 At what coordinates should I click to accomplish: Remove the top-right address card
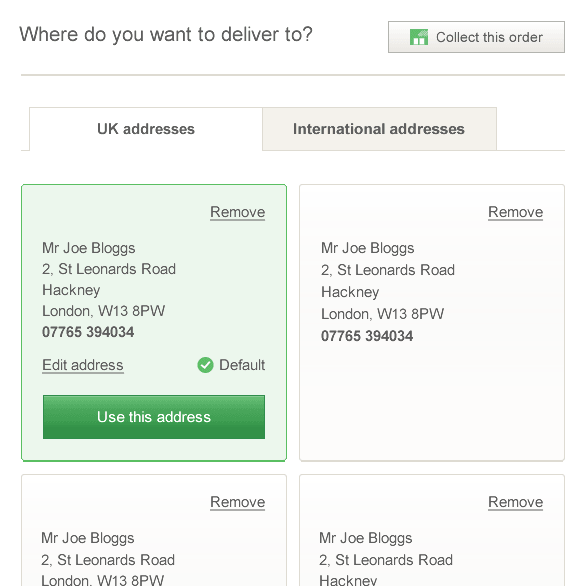[515, 212]
